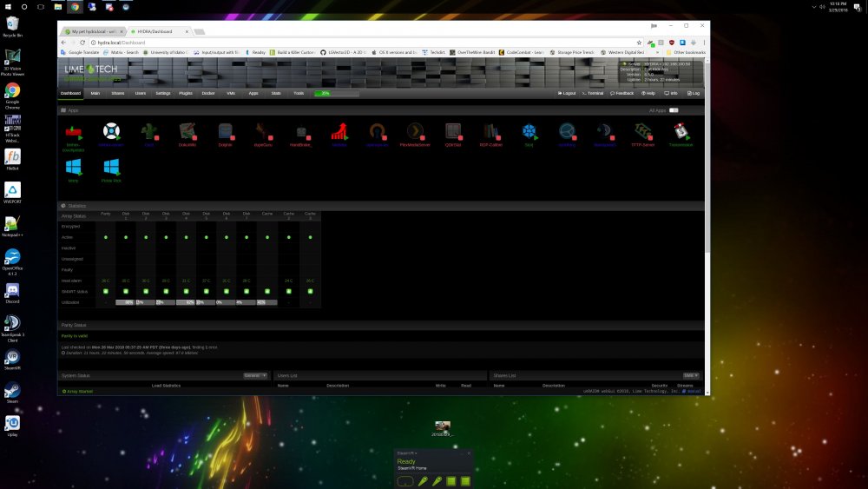Toggle the All Apps switch

pos(674,110)
